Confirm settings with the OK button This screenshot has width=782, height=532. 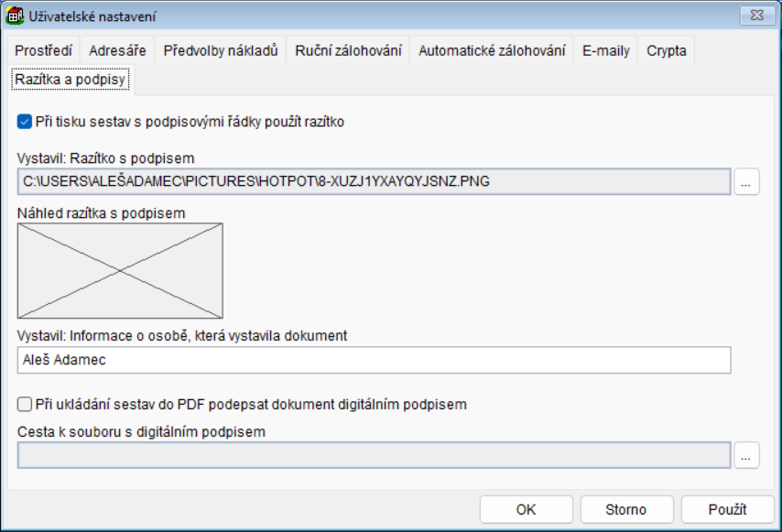(526, 510)
